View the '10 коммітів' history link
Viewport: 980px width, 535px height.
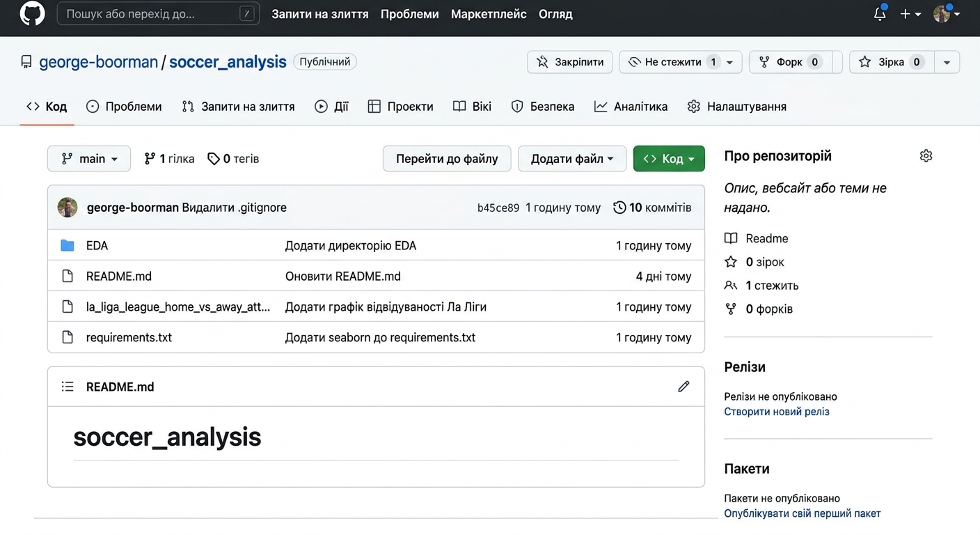click(652, 208)
